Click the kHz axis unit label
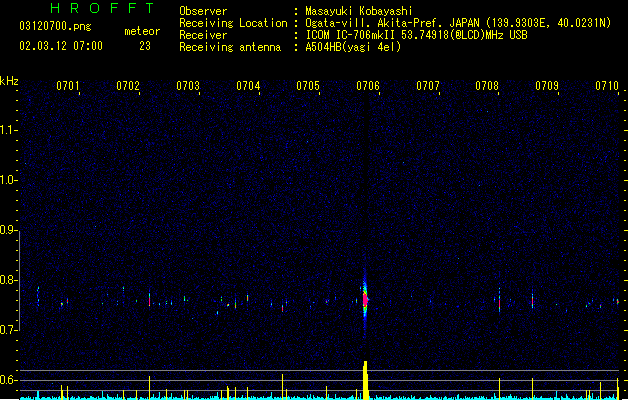629x400 pixels. [9, 81]
